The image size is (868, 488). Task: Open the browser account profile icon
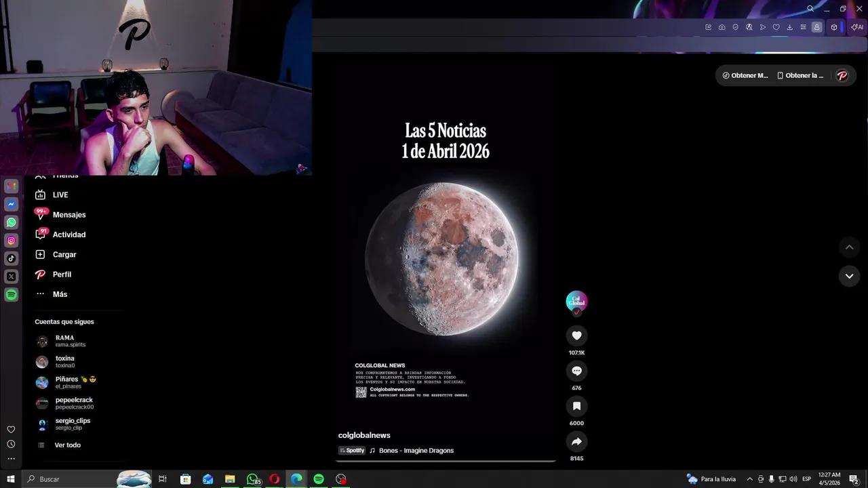point(816,27)
